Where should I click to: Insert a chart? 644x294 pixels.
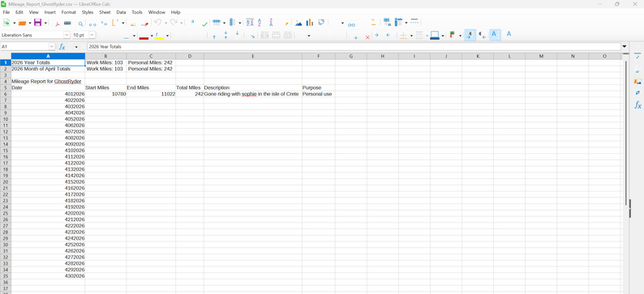[x=310, y=23]
